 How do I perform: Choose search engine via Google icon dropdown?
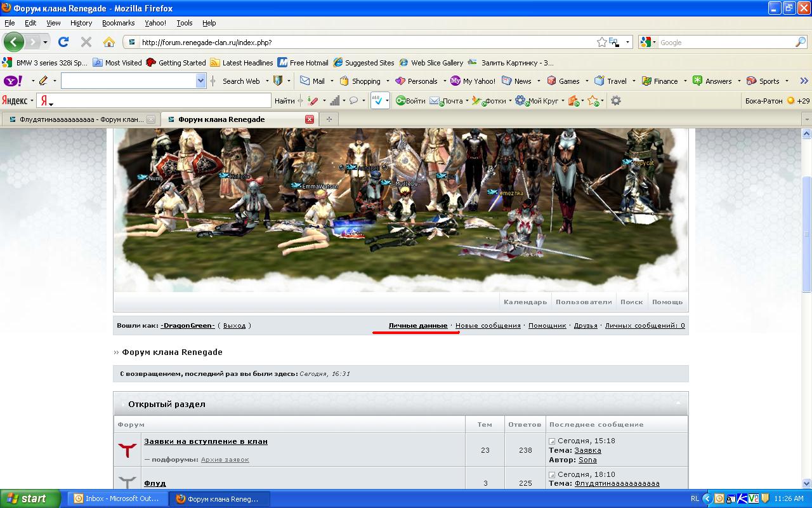pyautogui.click(x=648, y=42)
